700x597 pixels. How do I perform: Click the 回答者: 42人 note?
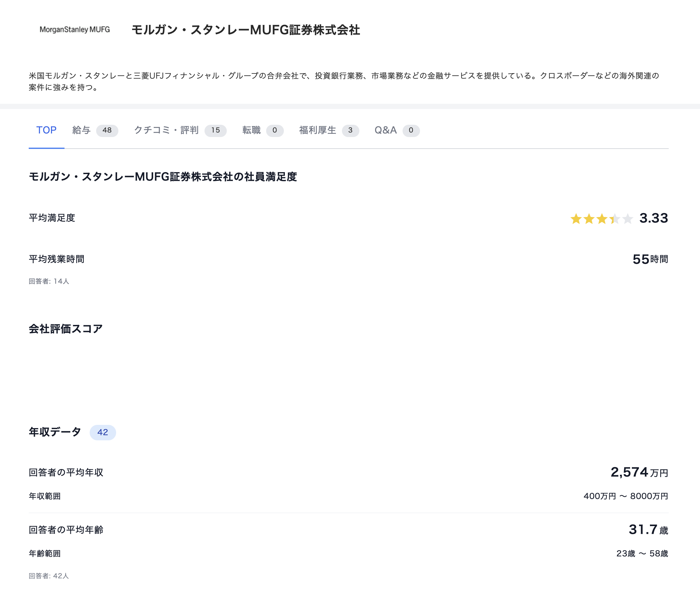[49, 576]
